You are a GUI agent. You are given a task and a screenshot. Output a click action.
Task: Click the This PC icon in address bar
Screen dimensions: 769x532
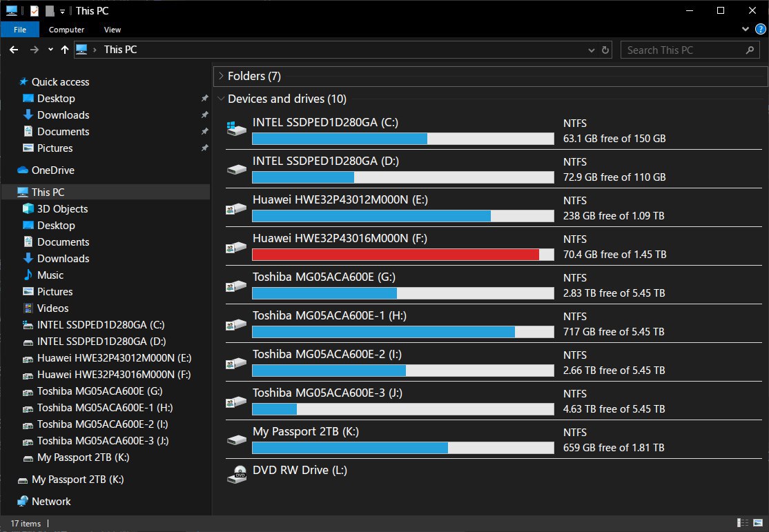tap(82, 50)
